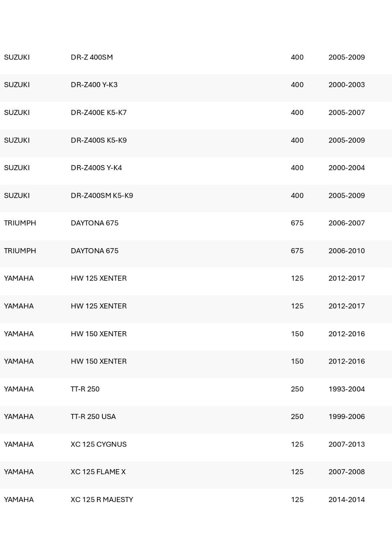Select the 1999-2006 year range
392x554 pixels.
tap(347, 416)
